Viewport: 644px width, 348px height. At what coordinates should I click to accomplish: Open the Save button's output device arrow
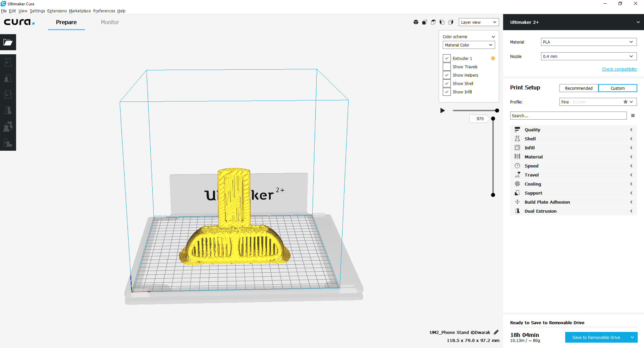coord(632,337)
